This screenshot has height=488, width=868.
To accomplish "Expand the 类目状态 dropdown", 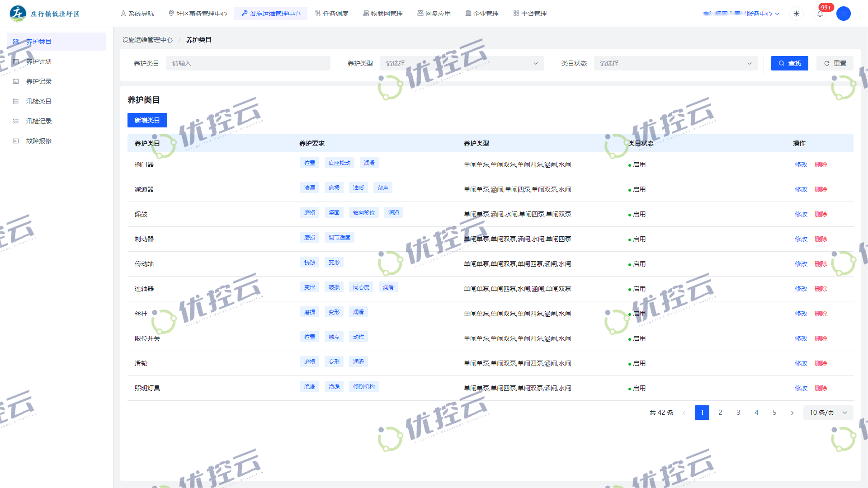I will pyautogui.click(x=675, y=63).
